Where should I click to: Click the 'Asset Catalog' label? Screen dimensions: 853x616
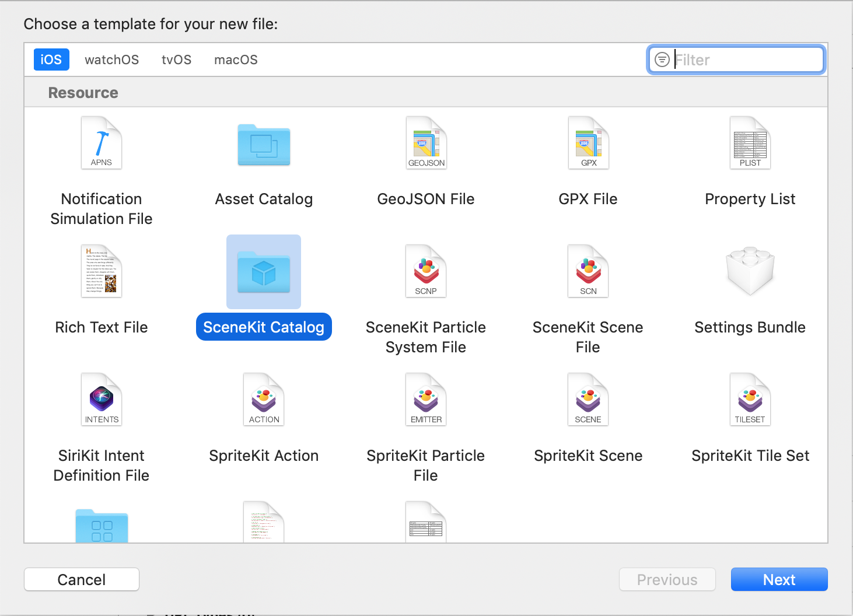[264, 199]
